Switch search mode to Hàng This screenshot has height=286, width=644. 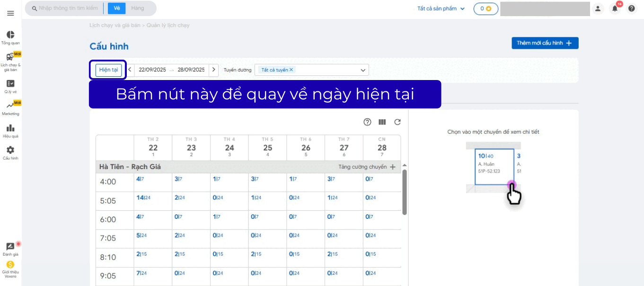click(x=138, y=9)
